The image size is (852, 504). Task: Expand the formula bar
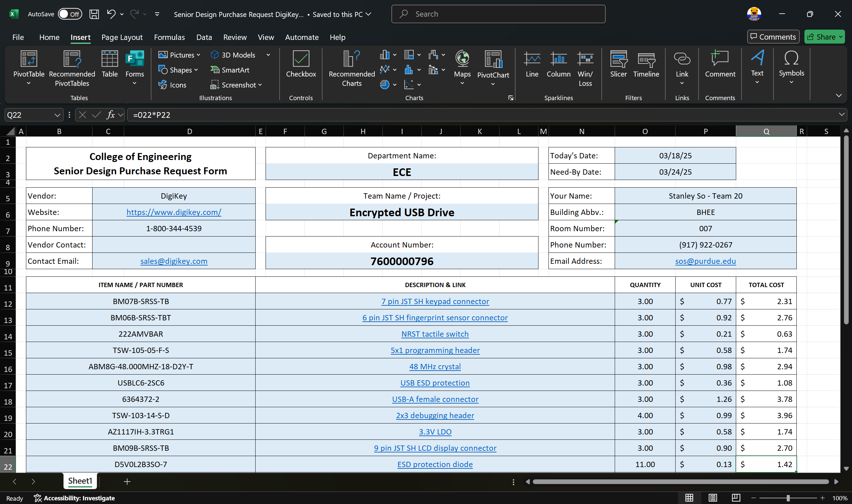[x=841, y=115]
